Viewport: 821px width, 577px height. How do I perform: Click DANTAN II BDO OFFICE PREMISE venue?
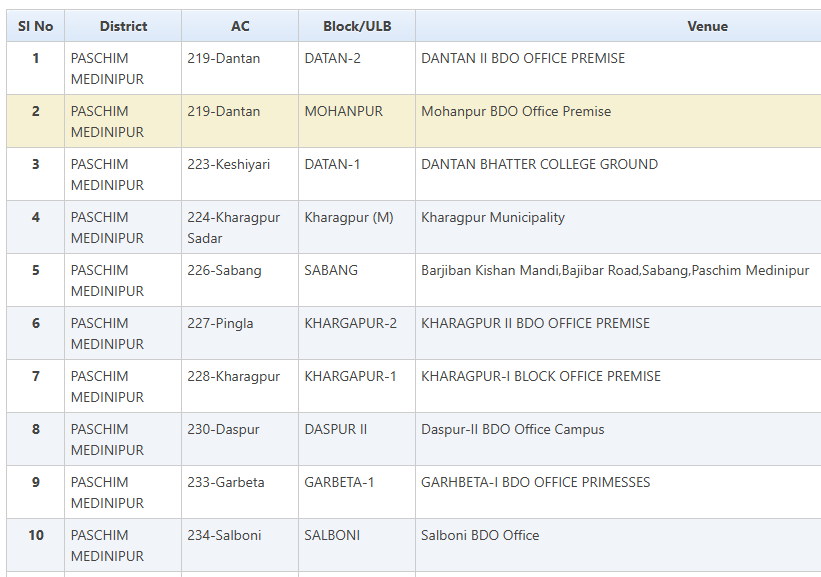coord(523,59)
